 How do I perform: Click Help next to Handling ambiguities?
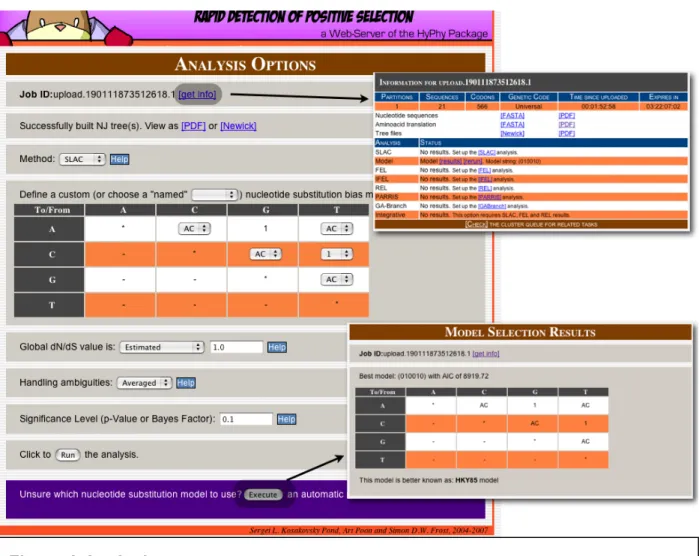tap(185, 383)
